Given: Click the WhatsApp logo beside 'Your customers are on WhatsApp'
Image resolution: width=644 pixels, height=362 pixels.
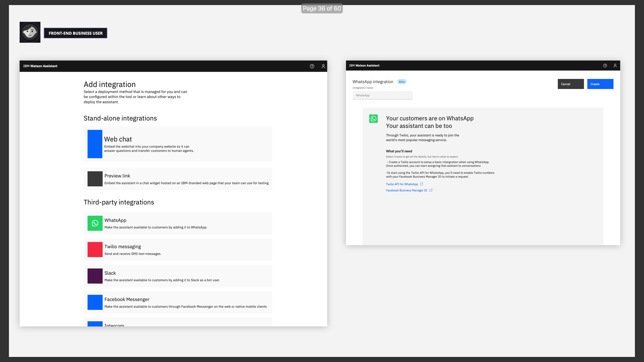Looking at the screenshot, I should [373, 119].
